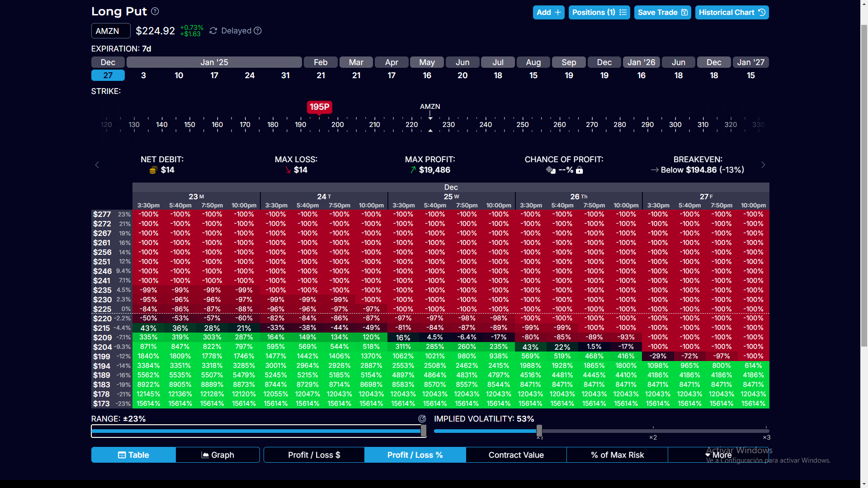868x488 pixels.
Task: Click the Dec 25 W column header
Action: (451, 197)
